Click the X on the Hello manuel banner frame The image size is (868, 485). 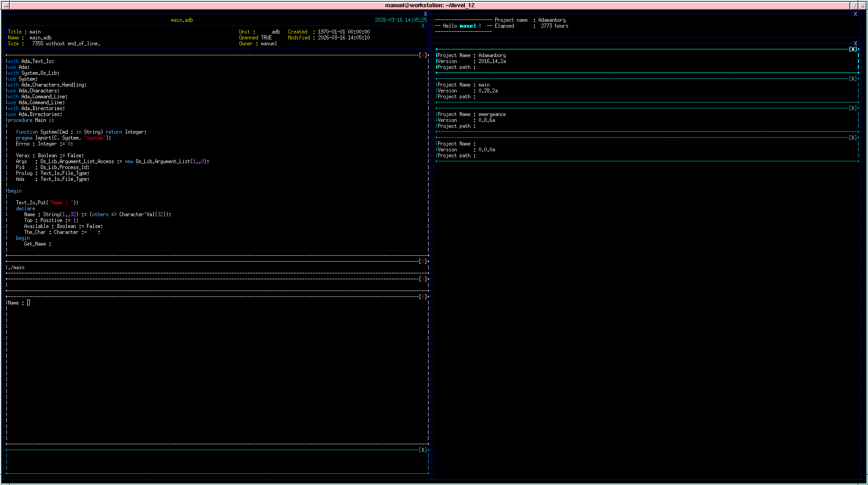pos(855,14)
